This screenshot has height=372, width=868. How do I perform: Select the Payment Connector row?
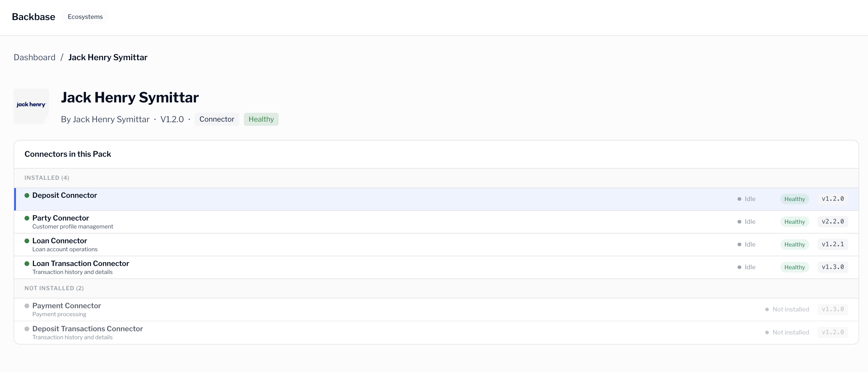(436, 310)
